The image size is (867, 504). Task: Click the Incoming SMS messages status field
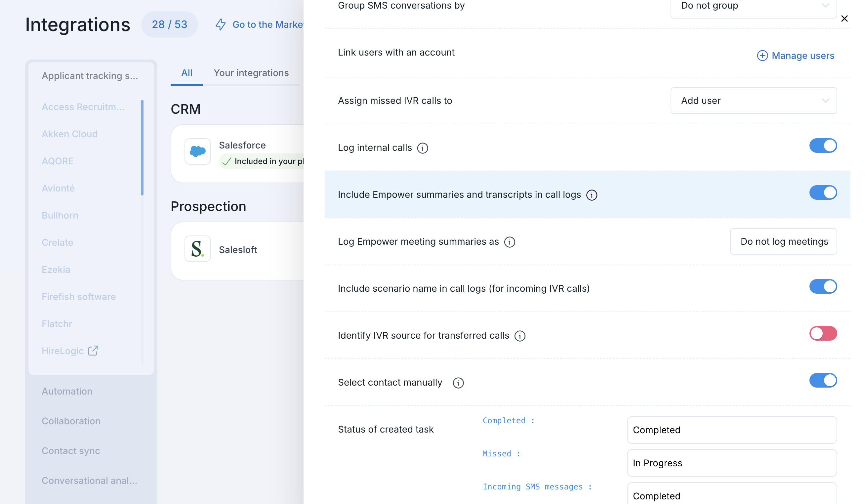pyautogui.click(x=731, y=494)
